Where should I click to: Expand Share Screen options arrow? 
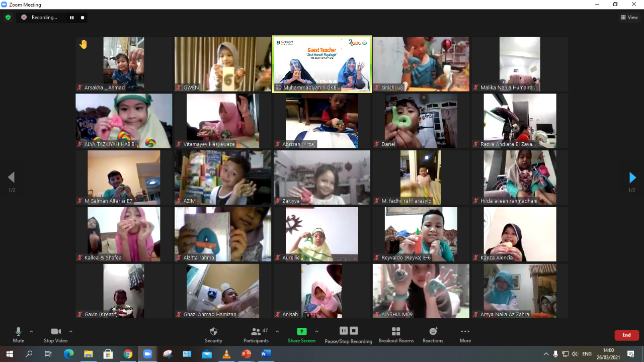pos(316,331)
